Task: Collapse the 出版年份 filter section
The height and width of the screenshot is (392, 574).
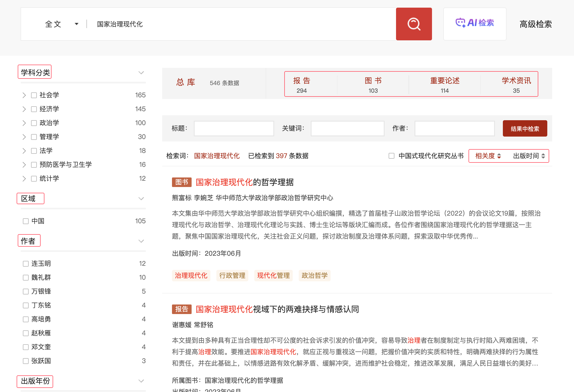Action: point(141,381)
